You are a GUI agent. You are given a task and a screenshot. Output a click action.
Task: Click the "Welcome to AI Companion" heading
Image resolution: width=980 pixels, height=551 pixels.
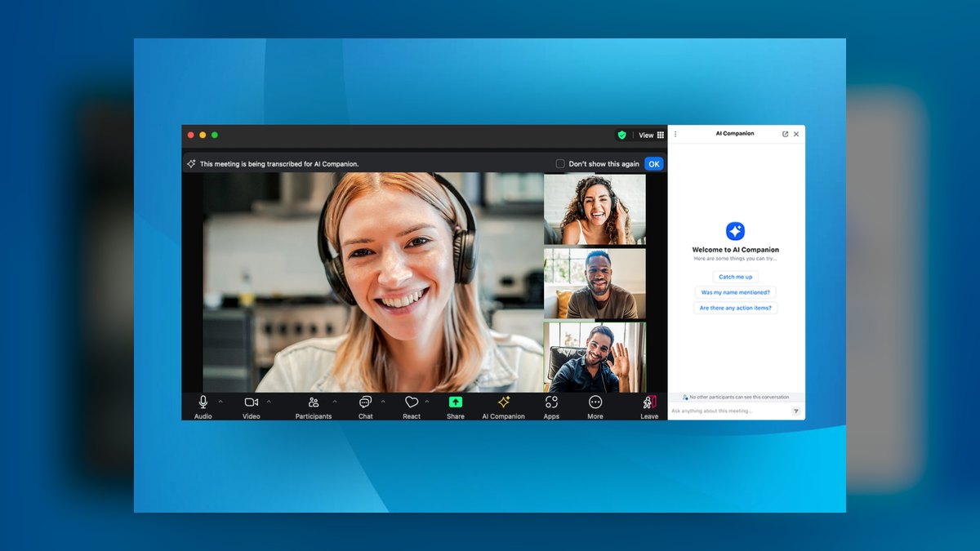736,250
